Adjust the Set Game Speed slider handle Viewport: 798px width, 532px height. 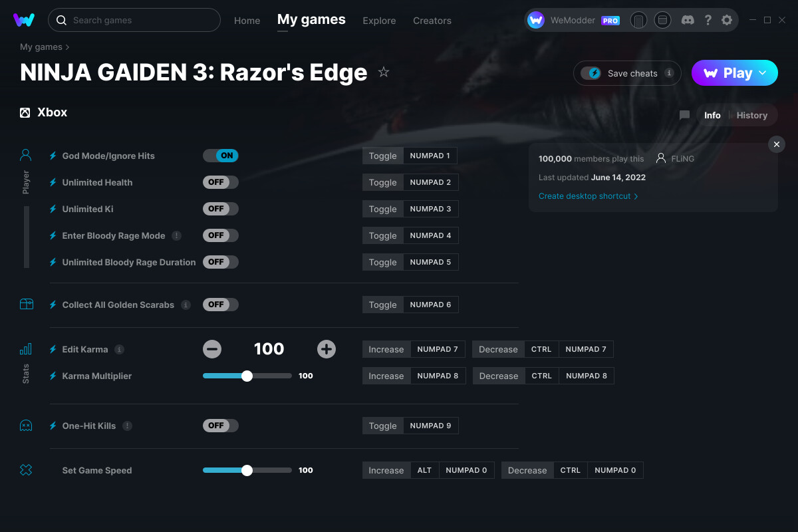247,470
